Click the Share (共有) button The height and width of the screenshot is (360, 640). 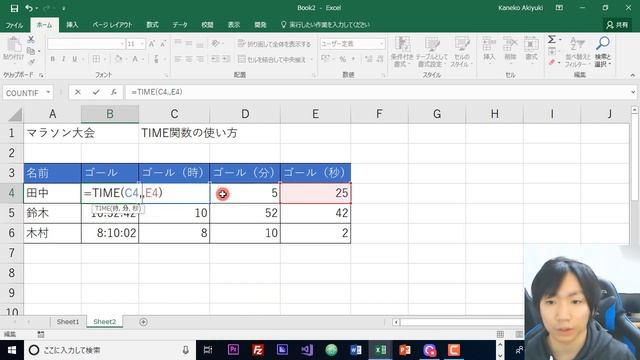click(x=617, y=25)
